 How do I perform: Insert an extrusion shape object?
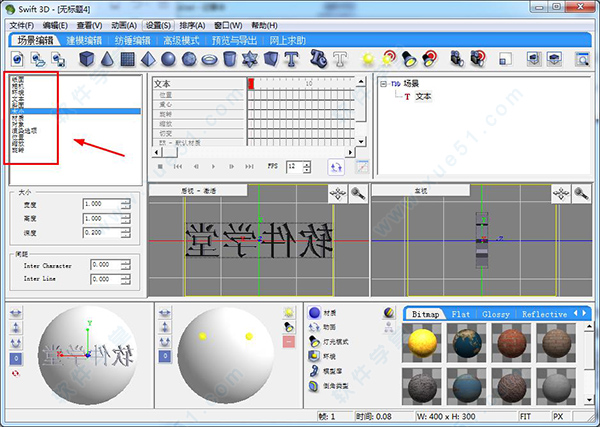pyautogui.click(x=271, y=59)
